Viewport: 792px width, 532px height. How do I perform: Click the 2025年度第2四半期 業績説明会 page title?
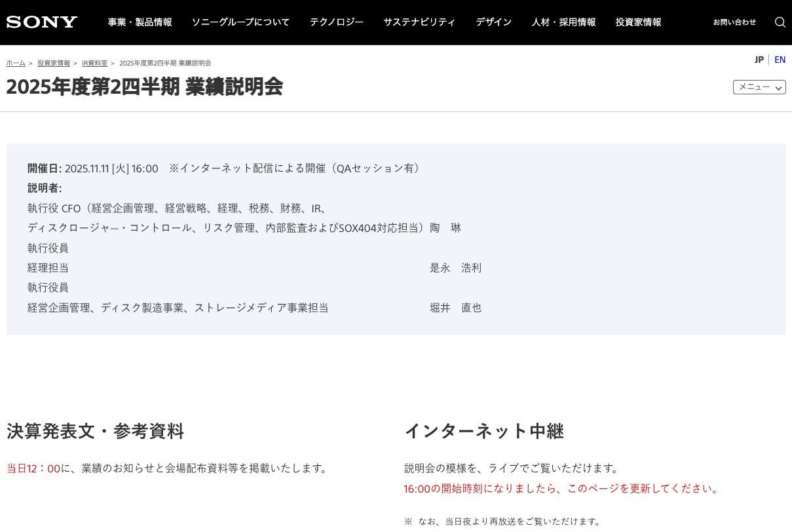(x=145, y=86)
